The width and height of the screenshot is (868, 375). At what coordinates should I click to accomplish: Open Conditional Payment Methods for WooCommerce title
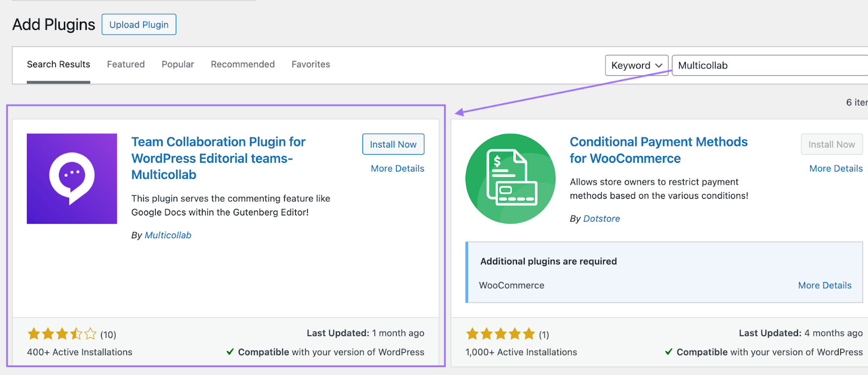659,150
